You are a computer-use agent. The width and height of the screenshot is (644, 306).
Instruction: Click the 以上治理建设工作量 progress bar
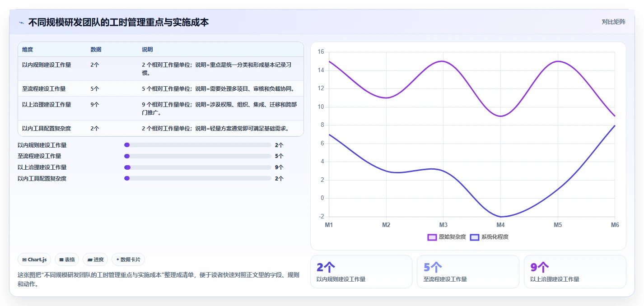(x=198, y=167)
